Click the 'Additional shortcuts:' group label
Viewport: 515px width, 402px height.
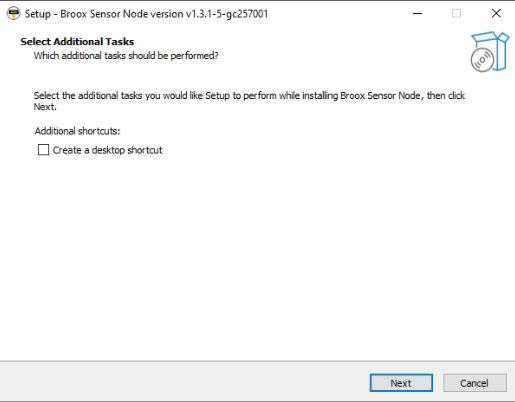click(x=77, y=131)
